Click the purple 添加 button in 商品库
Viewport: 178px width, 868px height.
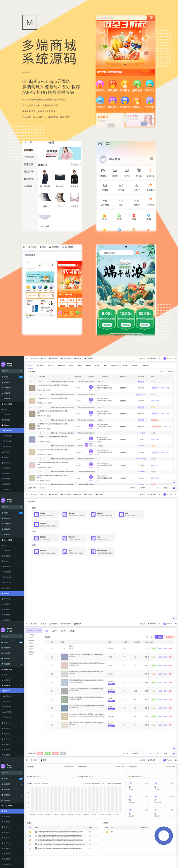[x=159, y=637]
